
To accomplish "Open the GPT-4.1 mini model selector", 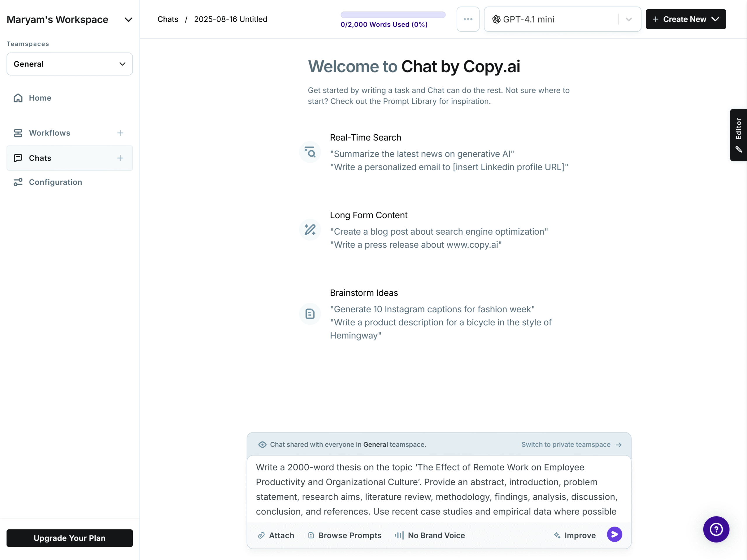I will click(x=562, y=19).
